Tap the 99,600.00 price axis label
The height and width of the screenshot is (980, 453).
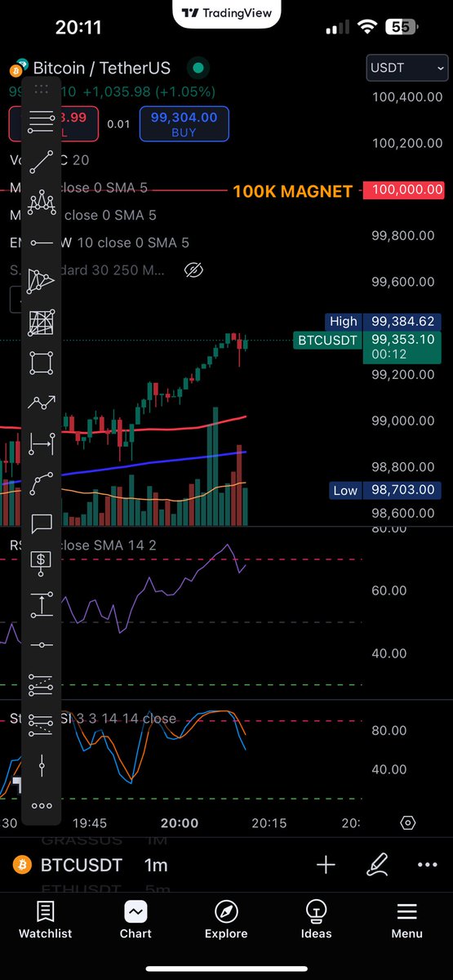click(403, 282)
